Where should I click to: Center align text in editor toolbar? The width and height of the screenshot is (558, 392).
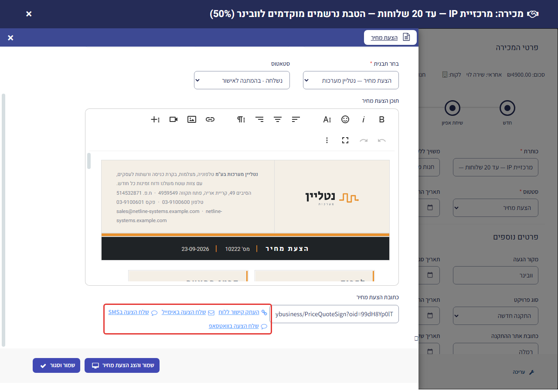click(278, 119)
